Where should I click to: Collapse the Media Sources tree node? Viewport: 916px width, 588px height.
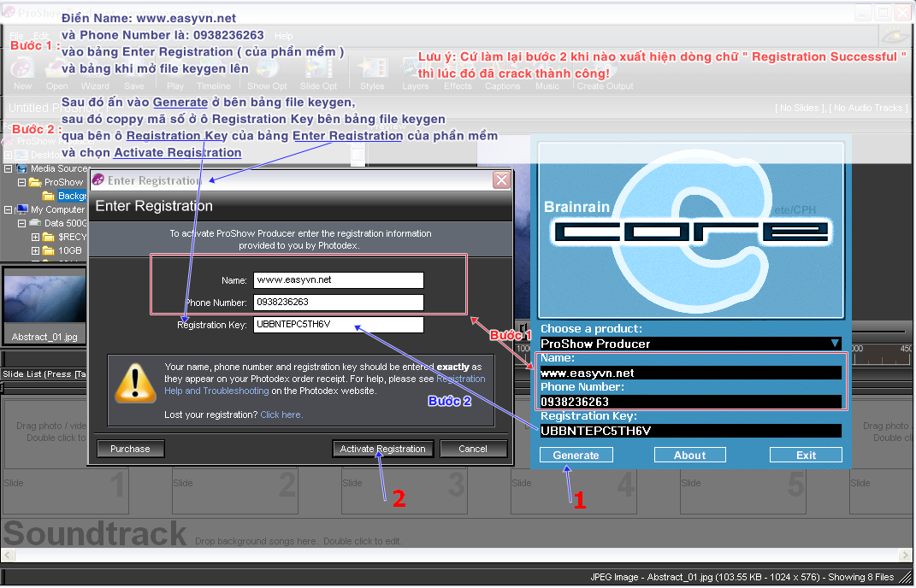(x=9, y=168)
